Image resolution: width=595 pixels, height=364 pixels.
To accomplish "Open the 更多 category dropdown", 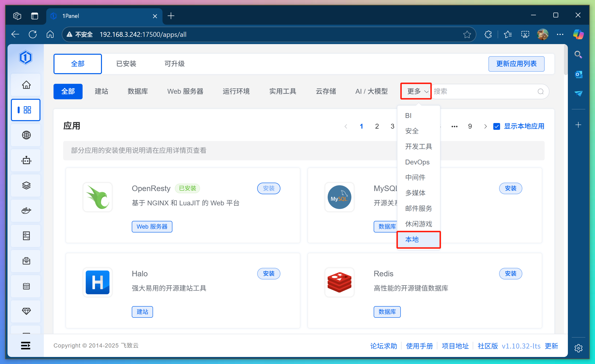I will pos(416,91).
